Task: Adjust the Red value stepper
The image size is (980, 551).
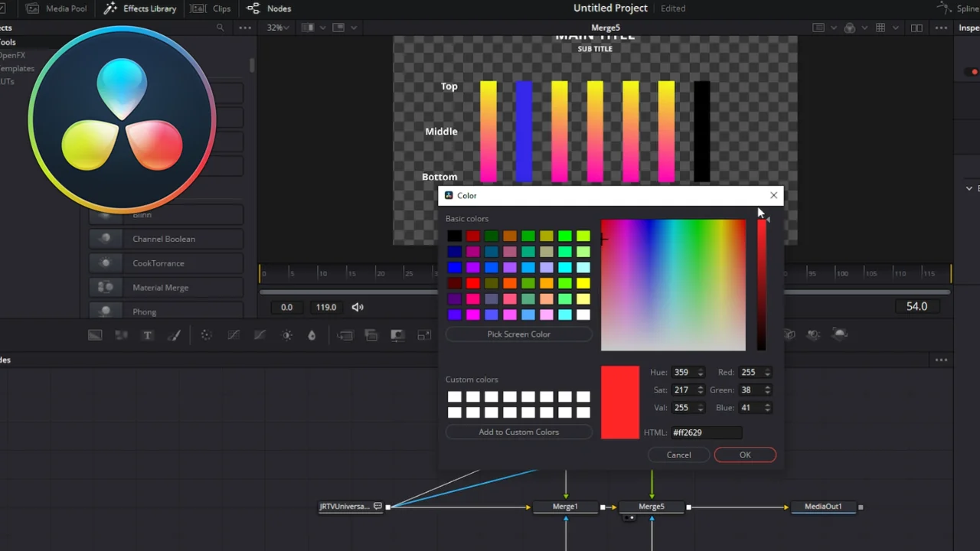Action: tap(767, 373)
